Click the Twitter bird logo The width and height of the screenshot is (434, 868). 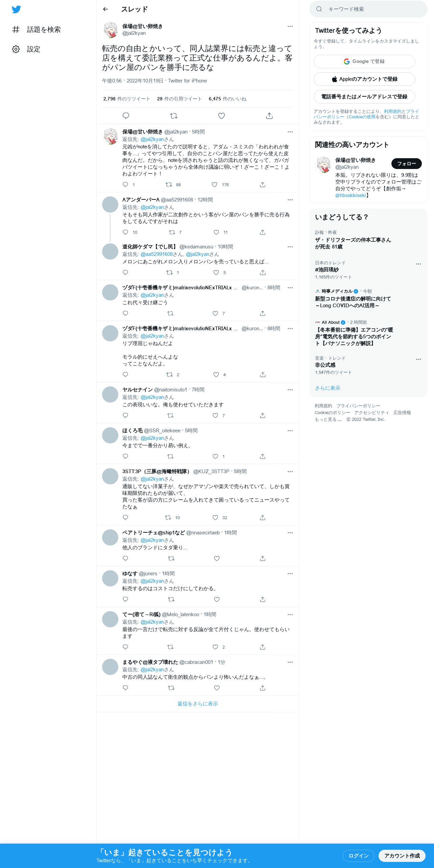[x=16, y=9]
